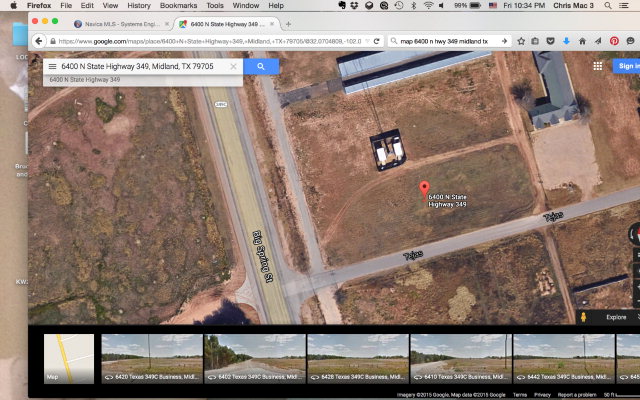Open the Edit menu

pos(87,6)
